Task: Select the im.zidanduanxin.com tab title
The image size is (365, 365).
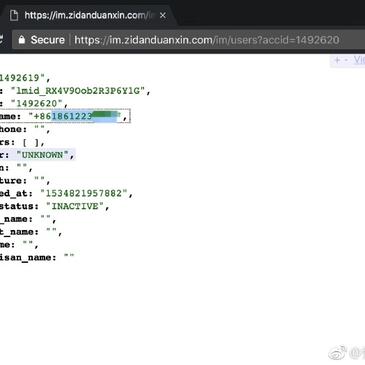Action: pyautogui.click(x=89, y=15)
